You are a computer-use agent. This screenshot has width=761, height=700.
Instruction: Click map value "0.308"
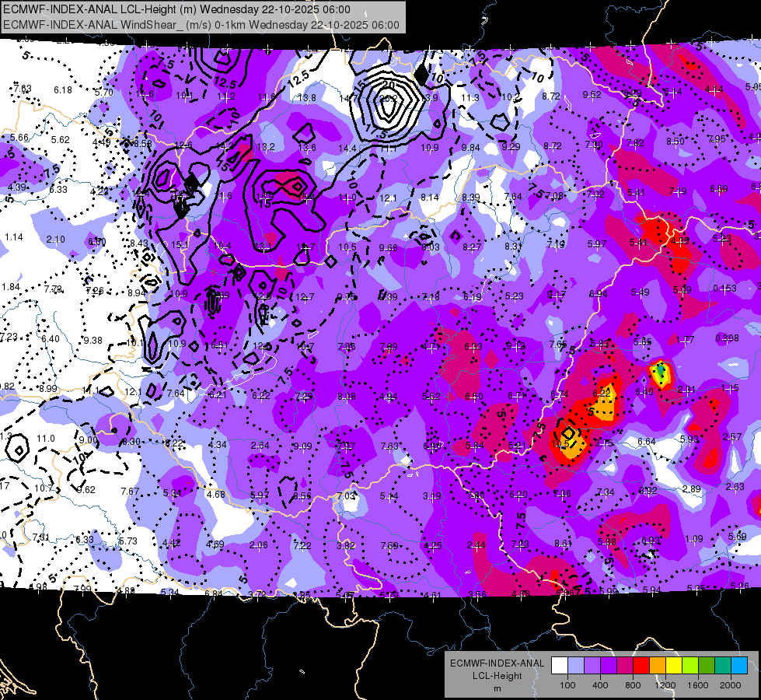coord(727,338)
